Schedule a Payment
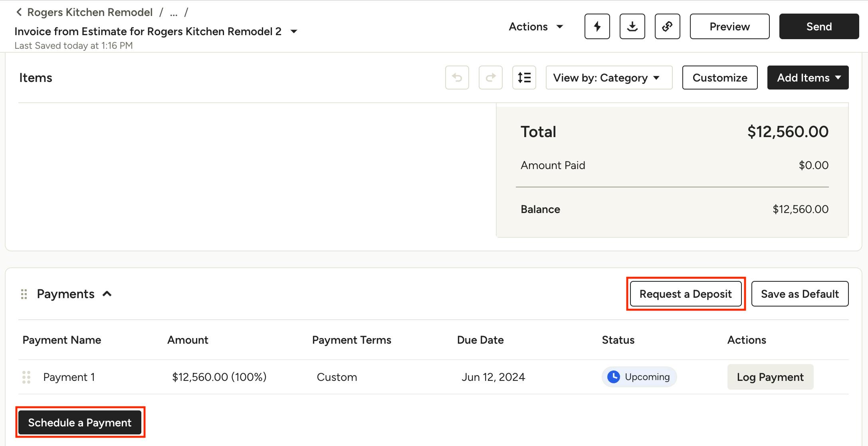Image resolution: width=868 pixels, height=446 pixels. [x=80, y=422]
